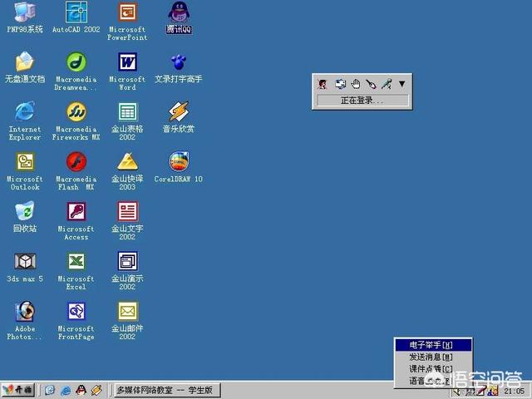Screen dimensions: 532x399
Task: Click the first quick launch icon on the taskbar
Action: click(50, 390)
